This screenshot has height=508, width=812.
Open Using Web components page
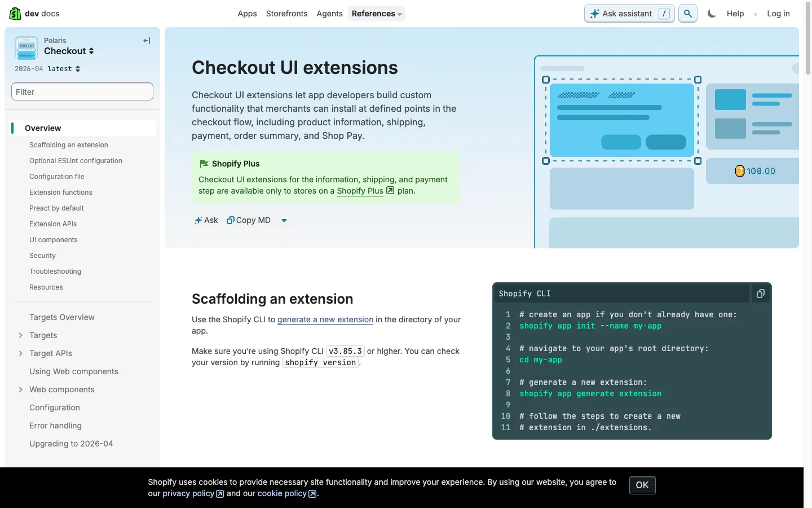pyautogui.click(x=74, y=371)
